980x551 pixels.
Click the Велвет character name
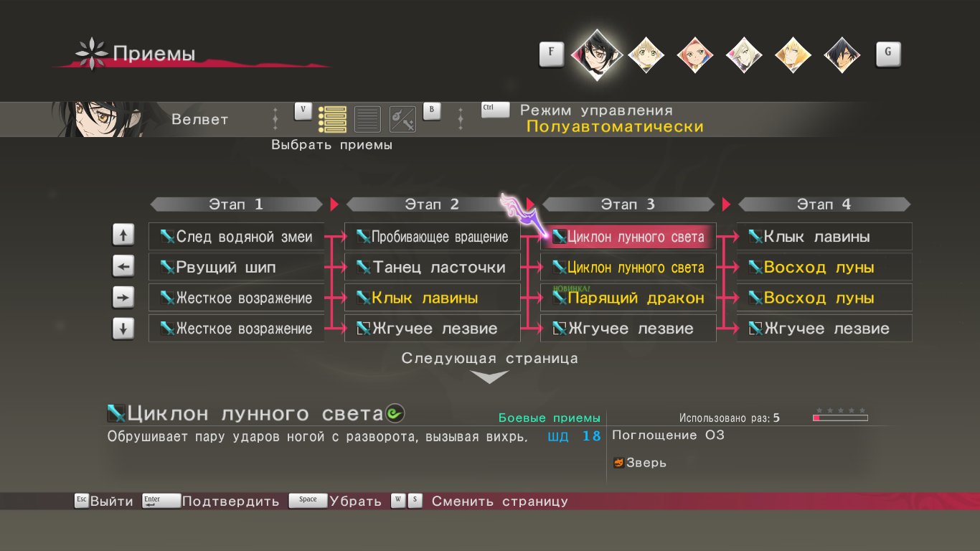pos(200,120)
